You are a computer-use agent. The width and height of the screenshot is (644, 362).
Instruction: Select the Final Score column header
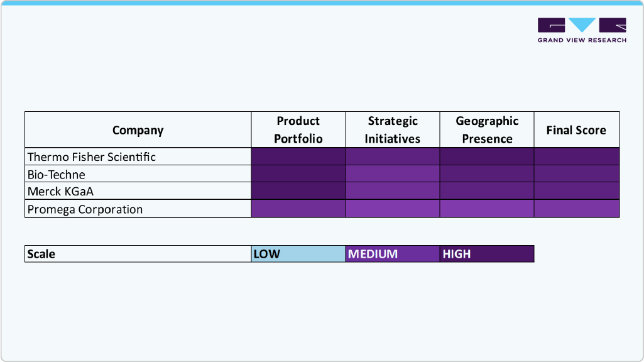[x=576, y=130]
